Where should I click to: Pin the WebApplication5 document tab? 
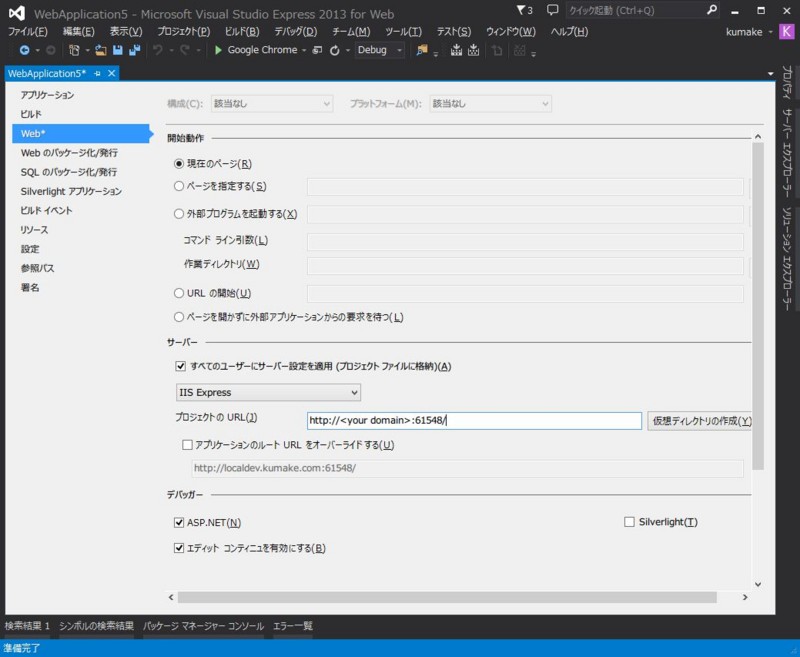[x=97, y=73]
